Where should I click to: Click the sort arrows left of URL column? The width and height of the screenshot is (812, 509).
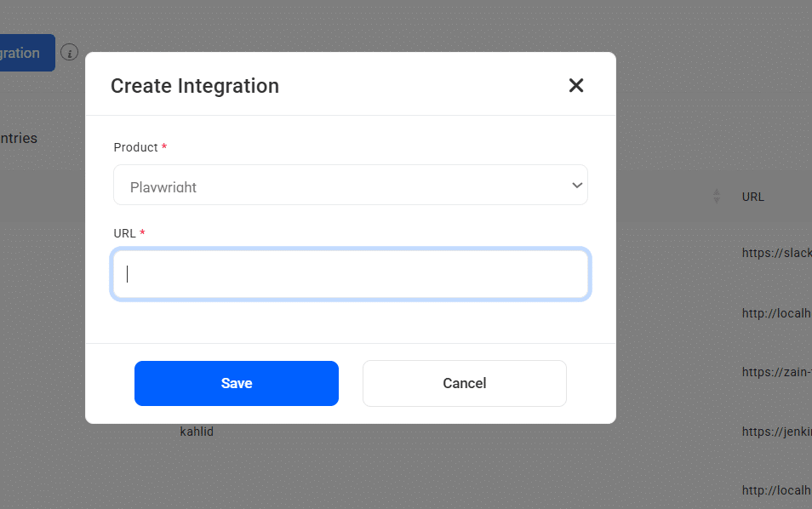[x=716, y=197]
